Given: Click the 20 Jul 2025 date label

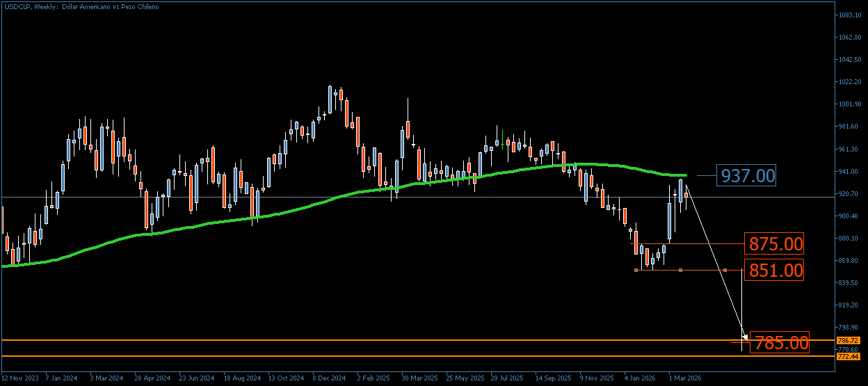Looking at the screenshot, I should [508, 379].
